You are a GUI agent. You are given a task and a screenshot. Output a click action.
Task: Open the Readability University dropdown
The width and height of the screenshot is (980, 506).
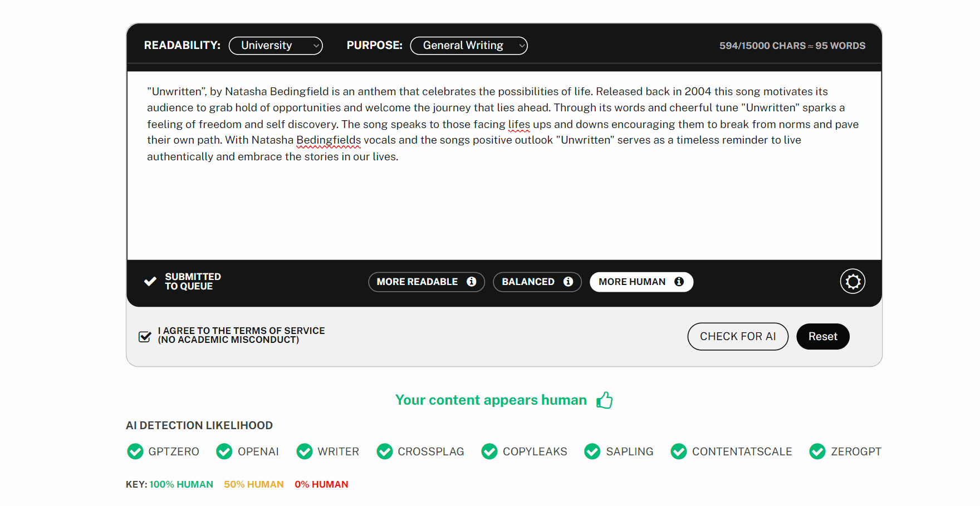click(276, 46)
